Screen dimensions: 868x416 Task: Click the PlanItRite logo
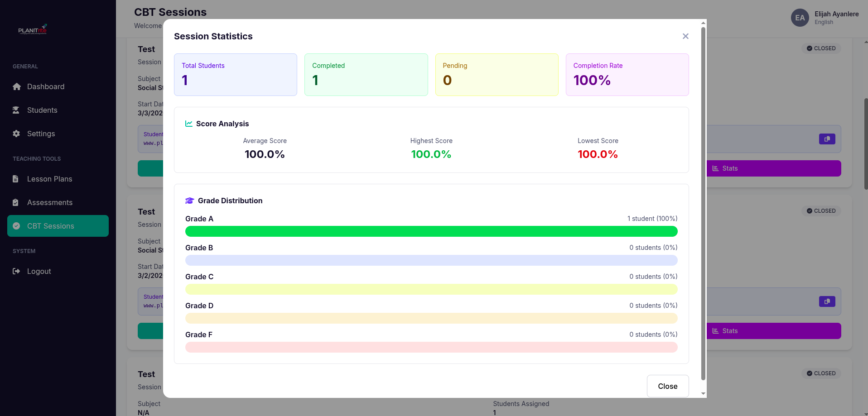[32, 30]
